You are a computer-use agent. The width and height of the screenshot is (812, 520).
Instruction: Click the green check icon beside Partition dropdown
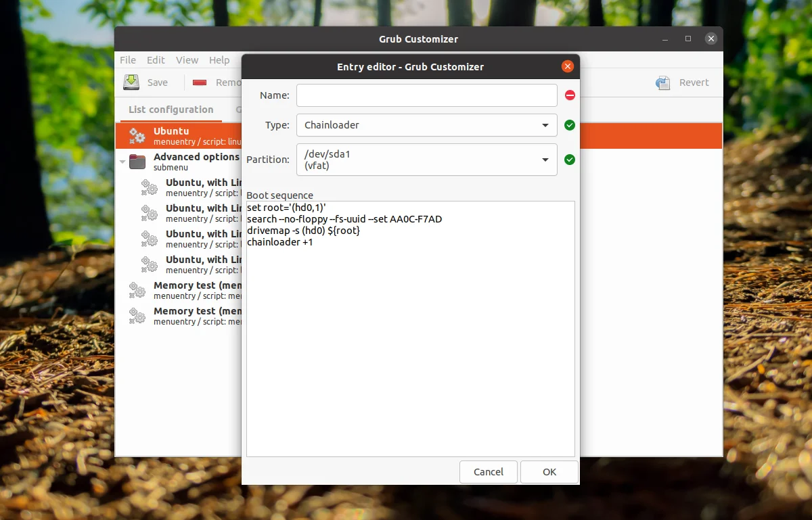tap(570, 160)
